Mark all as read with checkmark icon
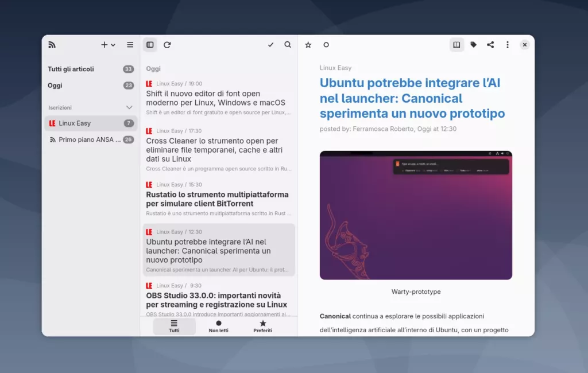588x373 pixels. tap(271, 45)
